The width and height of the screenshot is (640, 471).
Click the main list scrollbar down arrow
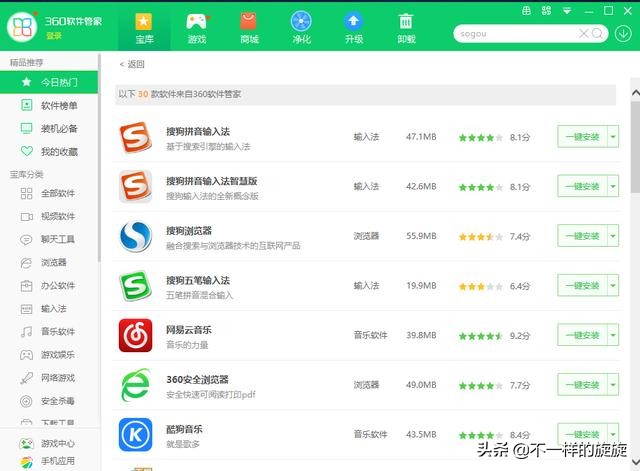click(636, 462)
